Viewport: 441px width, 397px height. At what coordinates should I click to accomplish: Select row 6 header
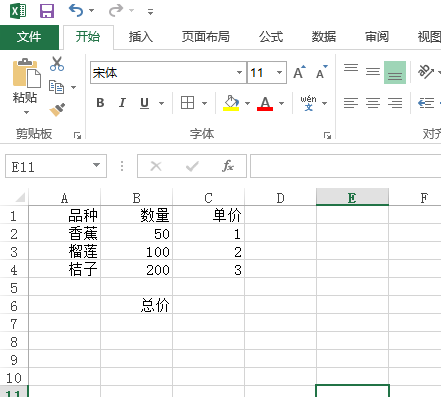[x=14, y=306]
